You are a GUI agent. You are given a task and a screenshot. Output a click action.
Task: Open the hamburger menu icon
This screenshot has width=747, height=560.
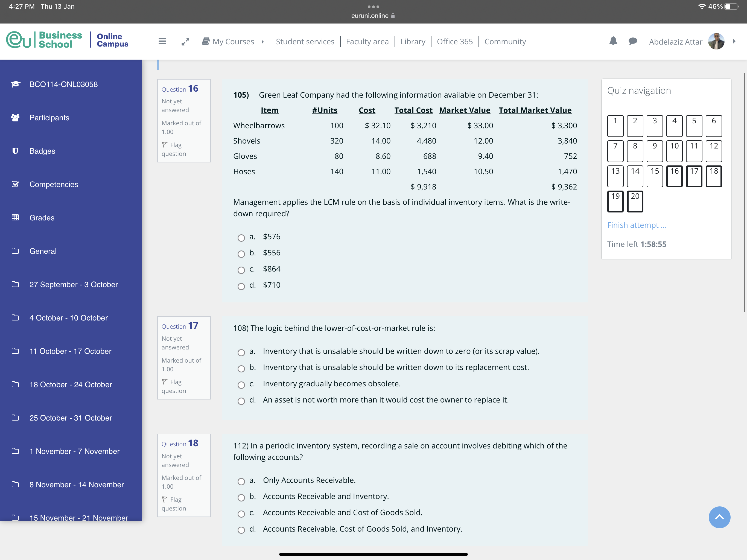pos(162,41)
